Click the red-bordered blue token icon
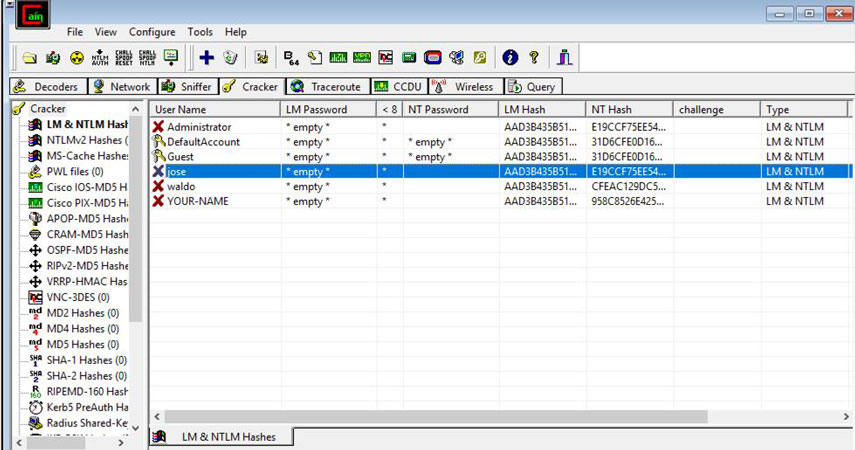This screenshot has height=450, width=855. [x=432, y=57]
